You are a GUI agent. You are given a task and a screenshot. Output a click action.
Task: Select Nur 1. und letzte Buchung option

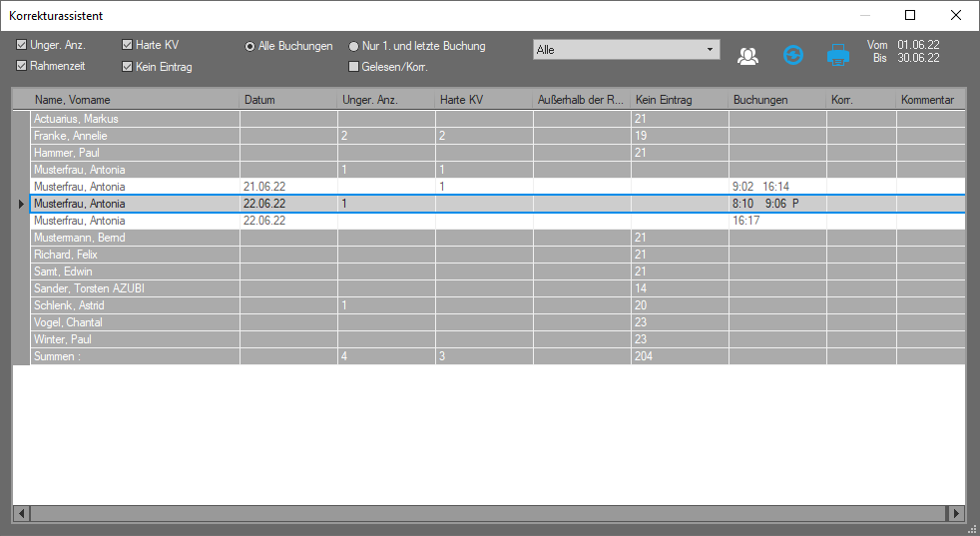[353, 46]
